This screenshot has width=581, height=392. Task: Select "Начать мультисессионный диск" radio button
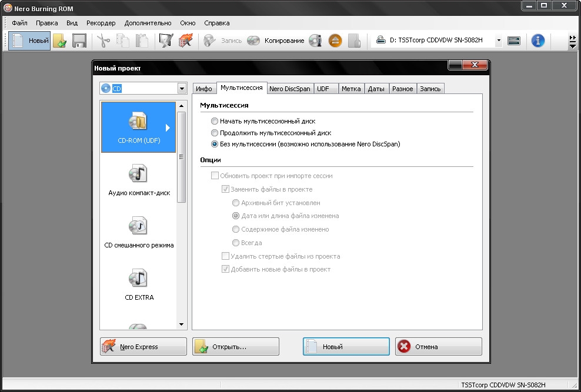[x=215, y=121]
